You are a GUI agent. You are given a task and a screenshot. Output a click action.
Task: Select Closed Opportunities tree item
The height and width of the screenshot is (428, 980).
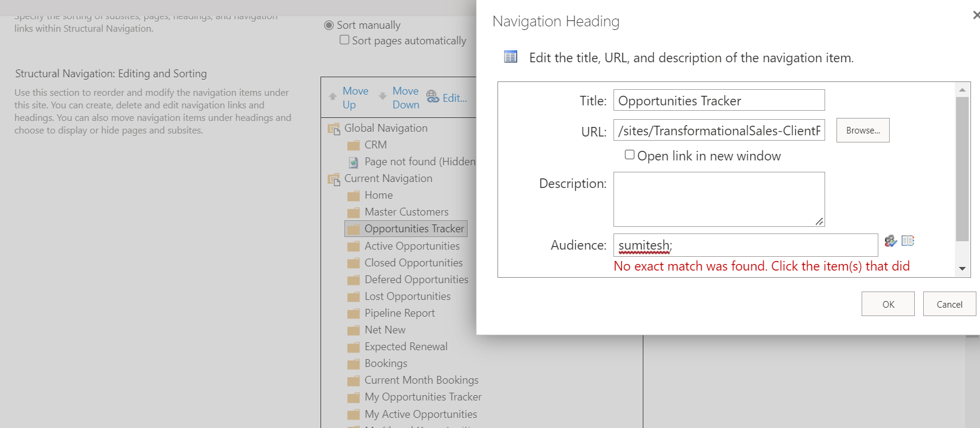coord(414,263)
